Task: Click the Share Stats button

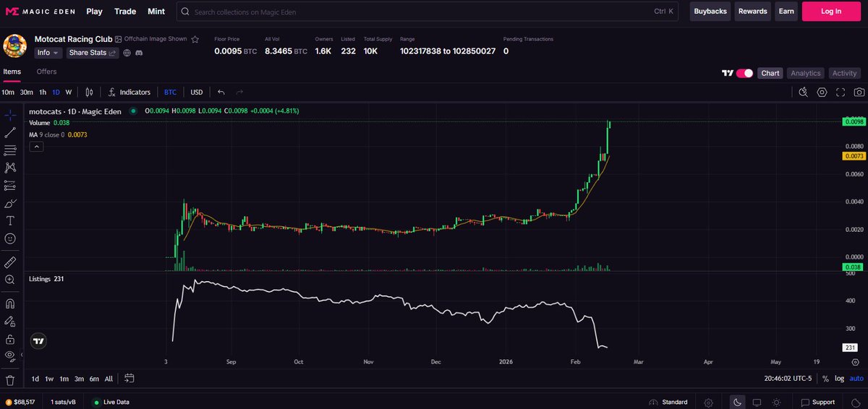Action: pyautogui.click(x=93, y=53)
